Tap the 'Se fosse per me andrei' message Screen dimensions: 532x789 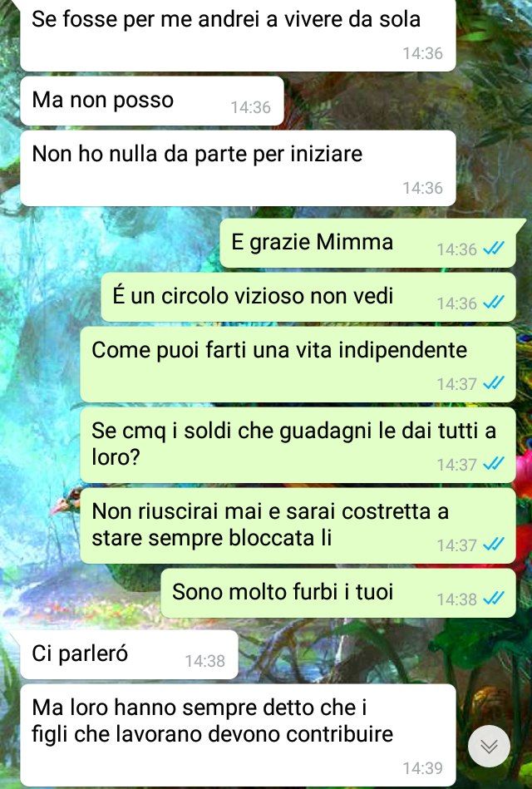coord(238,35)
